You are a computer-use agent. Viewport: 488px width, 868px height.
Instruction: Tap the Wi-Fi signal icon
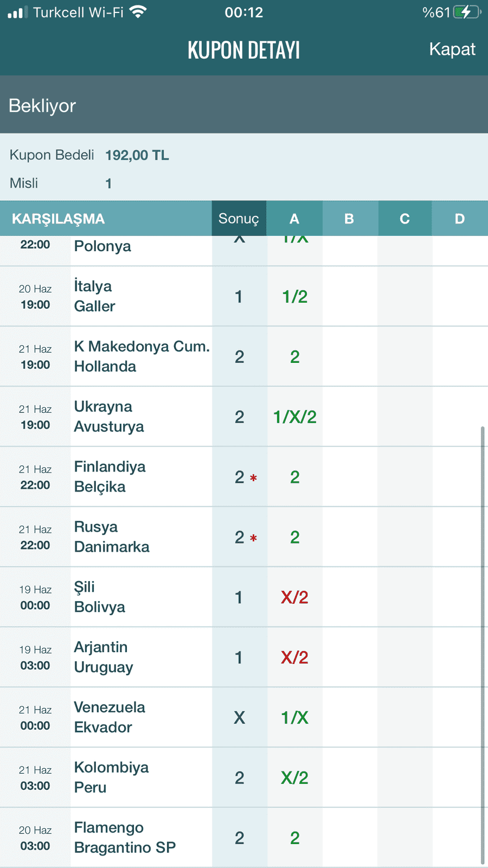click(x=139, y=11)
